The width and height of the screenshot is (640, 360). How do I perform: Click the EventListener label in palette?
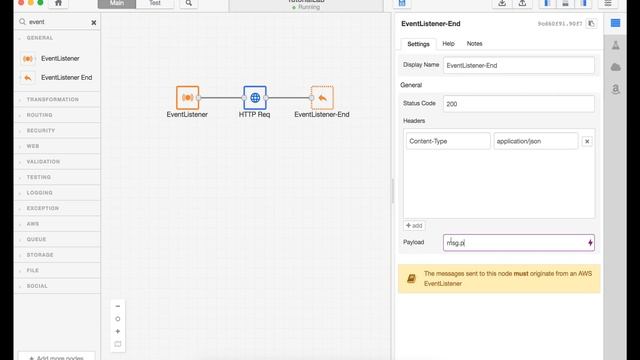[x=60, y=58]
